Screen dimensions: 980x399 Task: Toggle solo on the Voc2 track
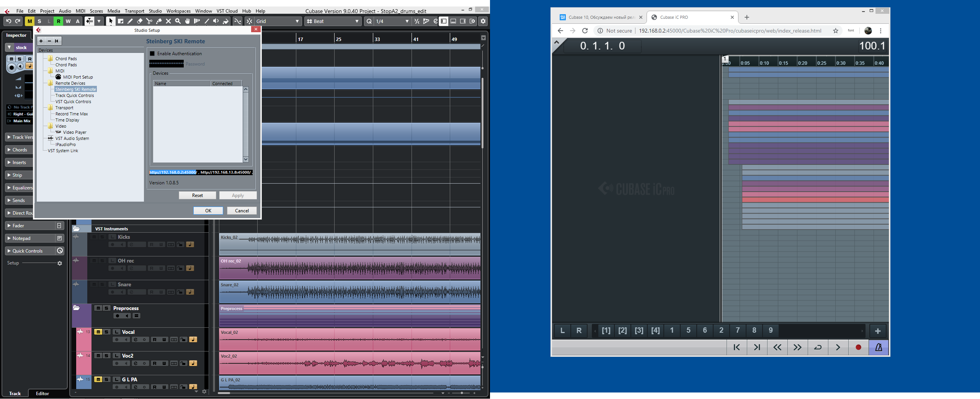pos(106,356)
